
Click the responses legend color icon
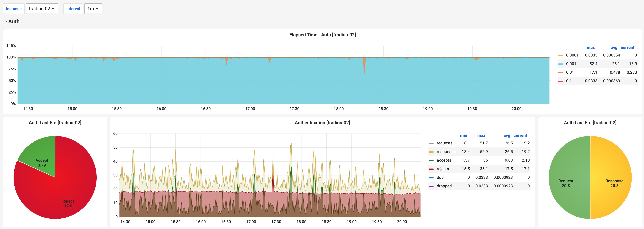(x=431, y=152)
